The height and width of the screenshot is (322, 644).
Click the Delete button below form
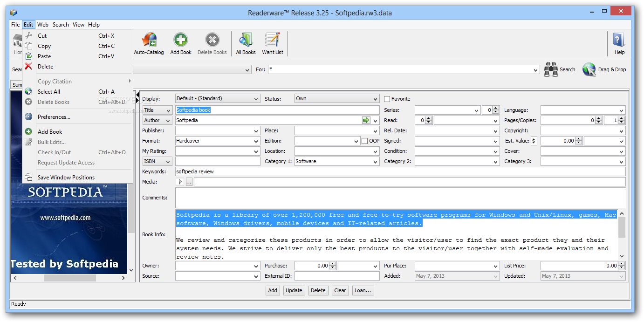click(x=318, y=290)
